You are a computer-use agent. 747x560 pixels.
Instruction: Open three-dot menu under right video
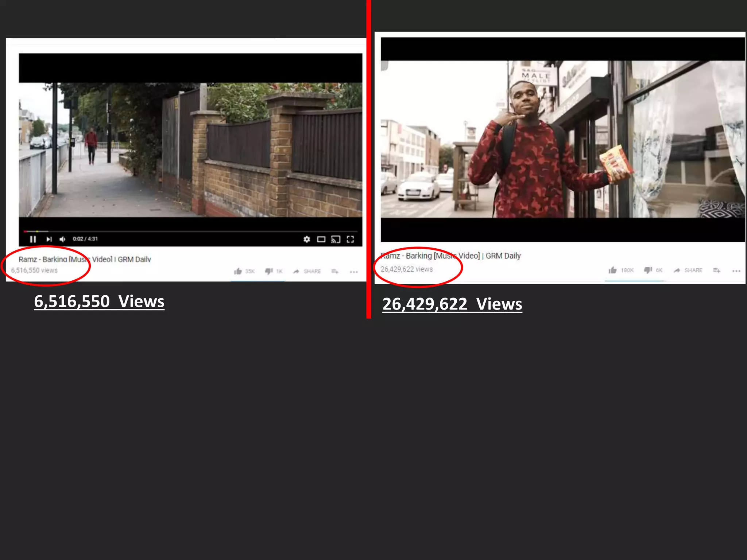(x=736, y=271)
